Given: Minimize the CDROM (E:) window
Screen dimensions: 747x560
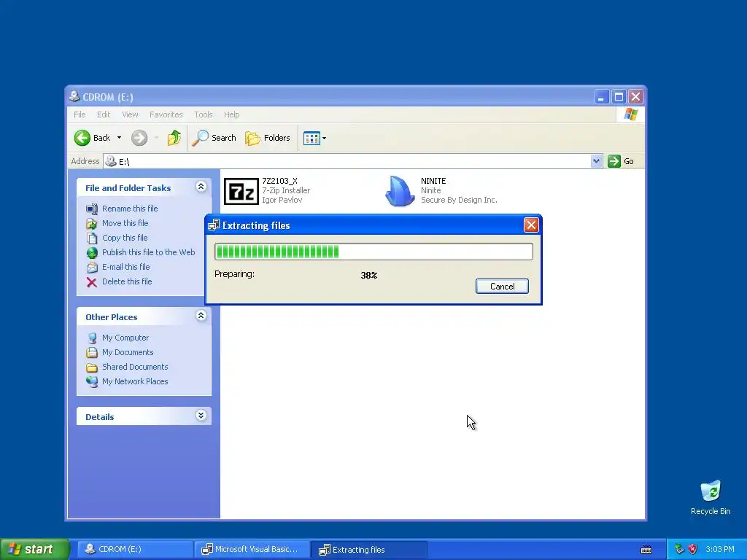Looking at the screenshot, I should [x=601, y=97].
